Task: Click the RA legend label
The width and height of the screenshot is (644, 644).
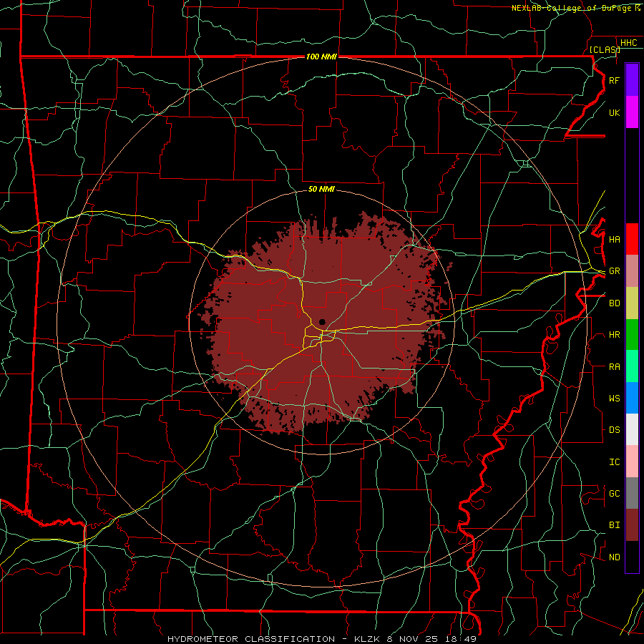Action: coord(614,366)
